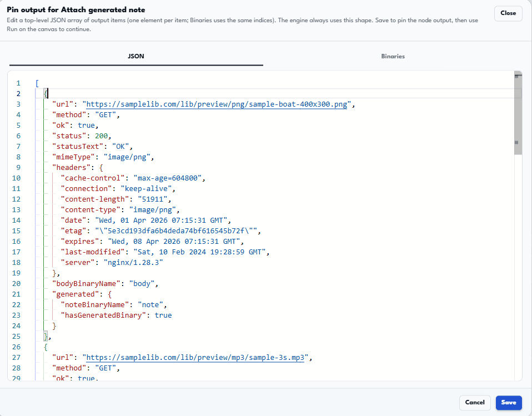Select the JSON tab
532x416 pixels.
pos(136,56)
